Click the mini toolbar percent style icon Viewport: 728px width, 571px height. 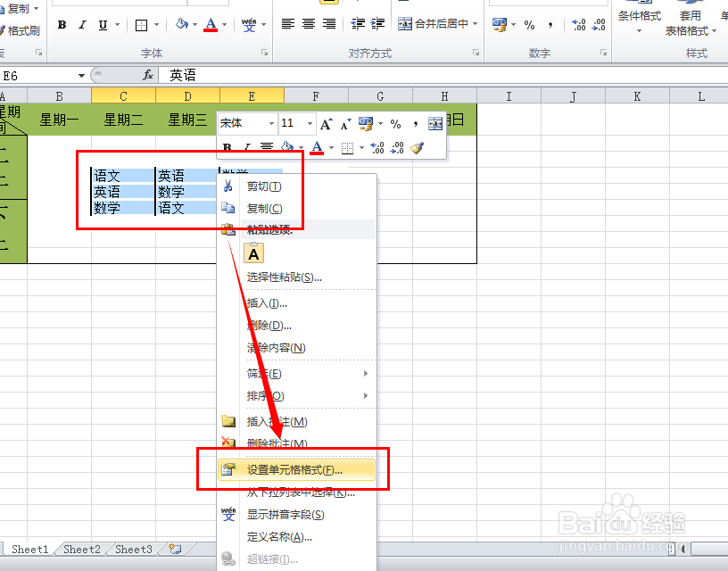pos(395,124)
